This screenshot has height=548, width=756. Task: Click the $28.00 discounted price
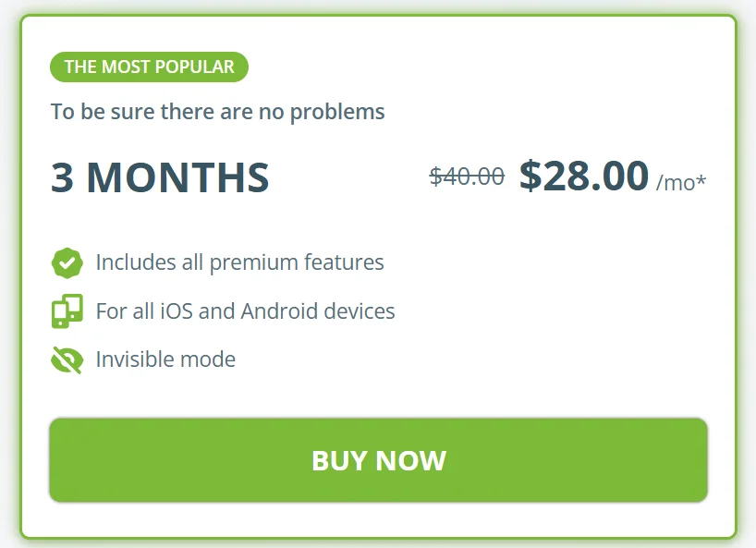(583, 176)
